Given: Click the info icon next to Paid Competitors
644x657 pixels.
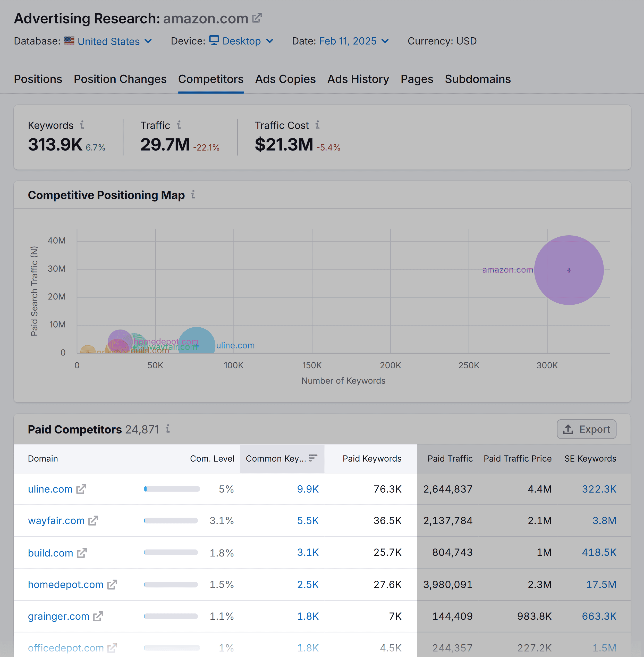Looking at the screenshot, I should coord(168,429).
